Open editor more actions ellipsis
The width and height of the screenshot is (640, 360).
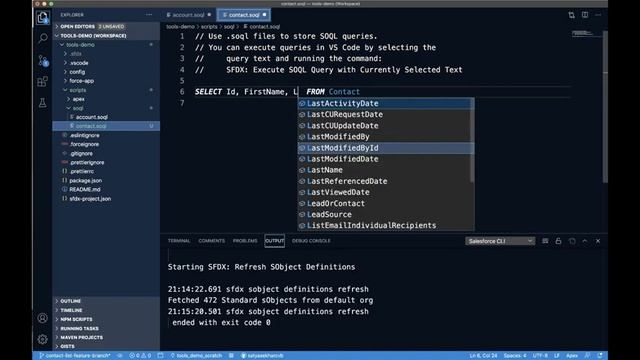click(598, 15)
